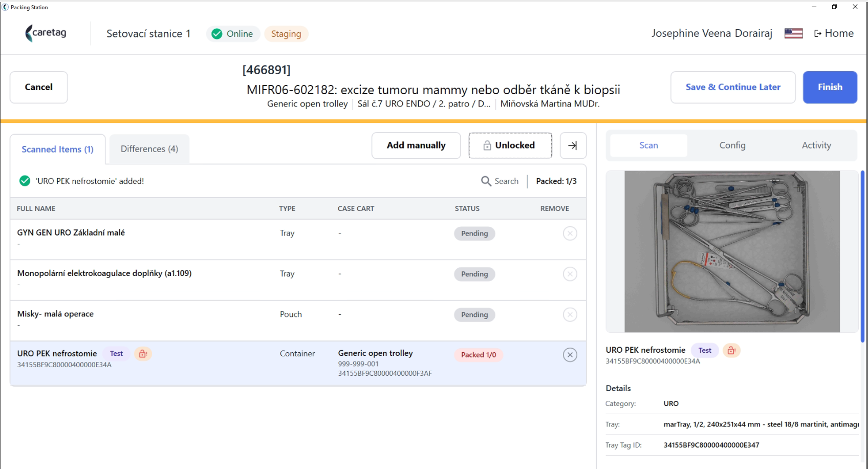The height and width of the screenshot is (469, 868).
Task: Remove the URO PEK nefrostomie row
Action: pyautogui.click(x=570, y=355)
